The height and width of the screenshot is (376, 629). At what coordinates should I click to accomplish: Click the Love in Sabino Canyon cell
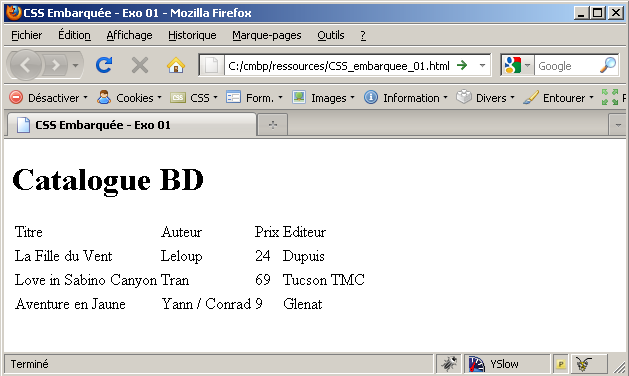point(86,280)
